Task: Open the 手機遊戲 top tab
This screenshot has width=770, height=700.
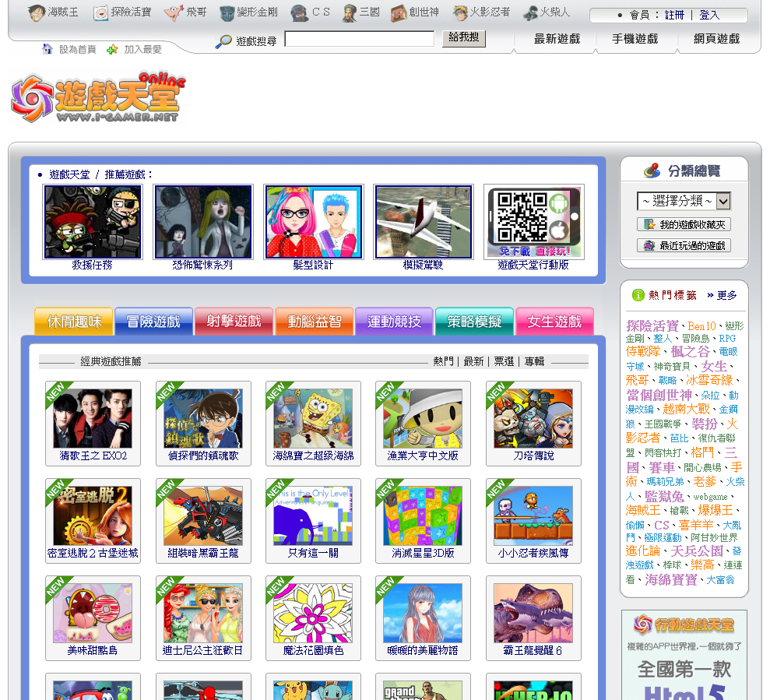Action: [x=635, y=39]
